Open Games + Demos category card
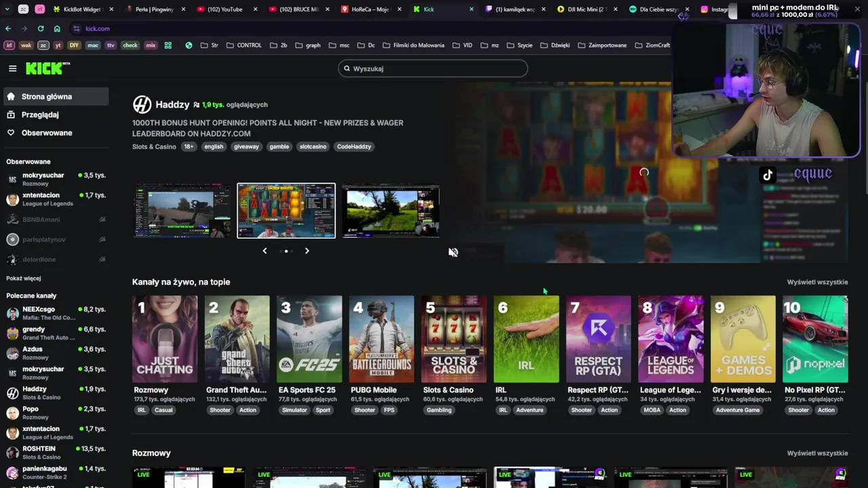The height and width of the screenshot is (488, 868). [743, 339]
